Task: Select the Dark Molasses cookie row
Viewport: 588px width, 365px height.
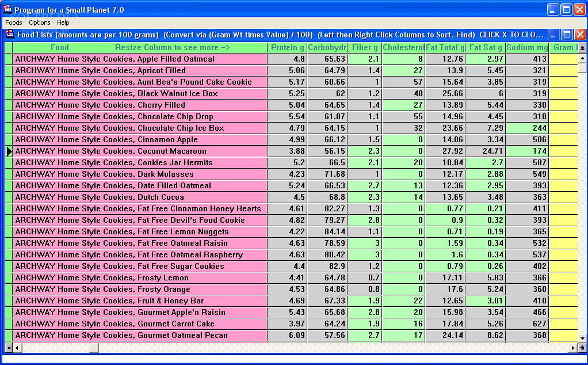Action: pyautogui.click(x=140, y=174)
